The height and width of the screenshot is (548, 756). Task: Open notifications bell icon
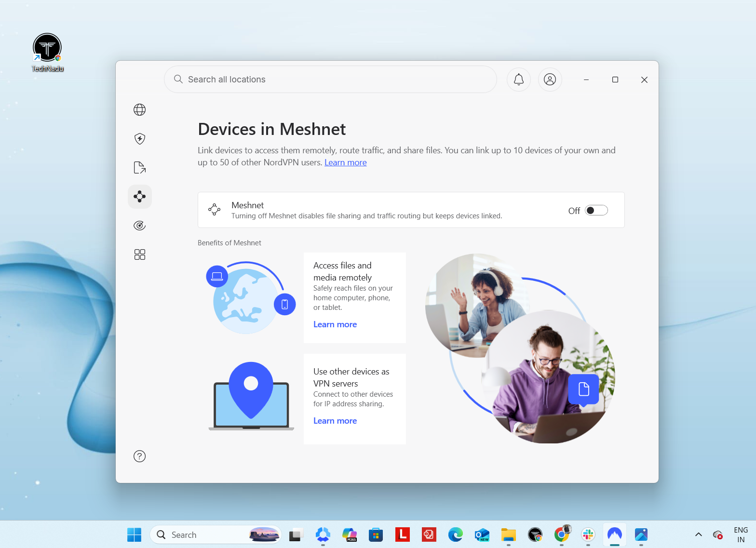click(x=519, y=80)
